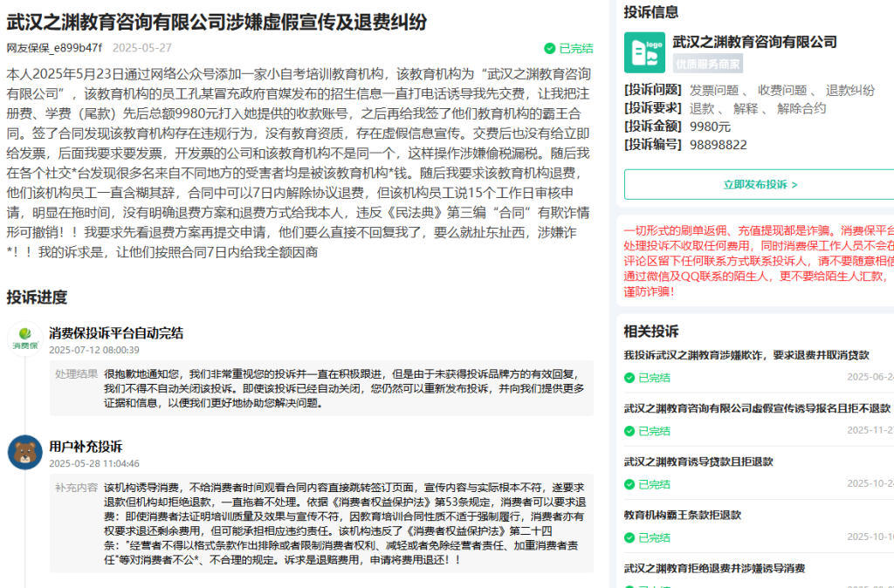Screen dimensions: 894x588
Task: Open related complaint 武汉之渊教育拒绝退费并涉嫌诱导消费
Action: coord(714,569)
